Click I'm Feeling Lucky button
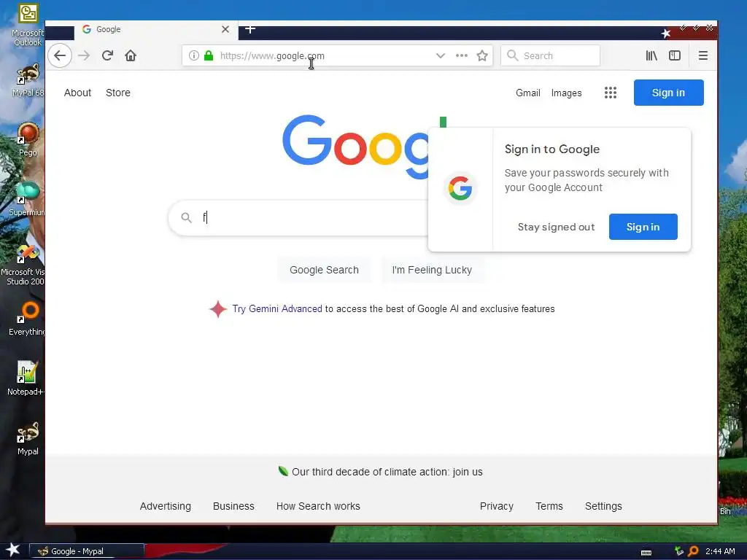The image size is (747, 560). (x=432, y=270)
